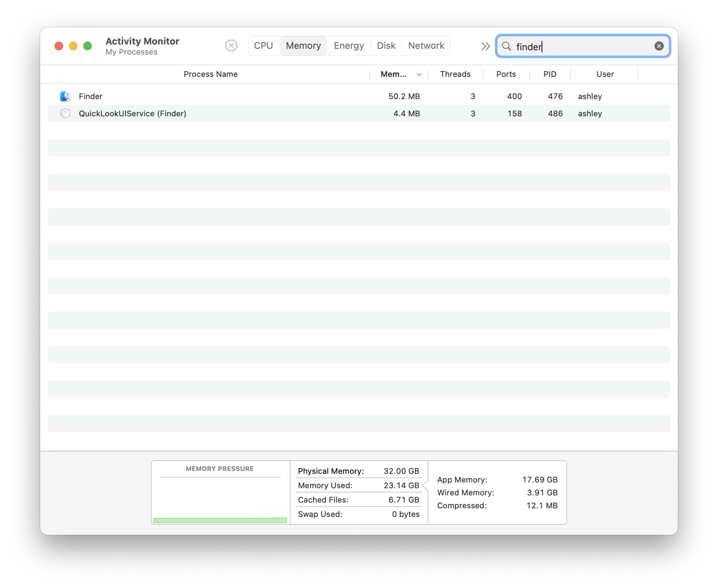
Task: Select the Finder process row
Action: pyautogui.click(x=251, y=96)
